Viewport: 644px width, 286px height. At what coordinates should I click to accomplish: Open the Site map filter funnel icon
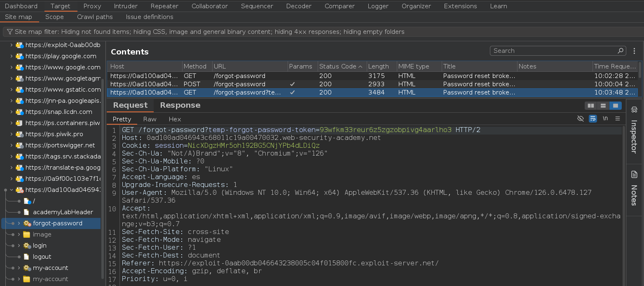9,32
